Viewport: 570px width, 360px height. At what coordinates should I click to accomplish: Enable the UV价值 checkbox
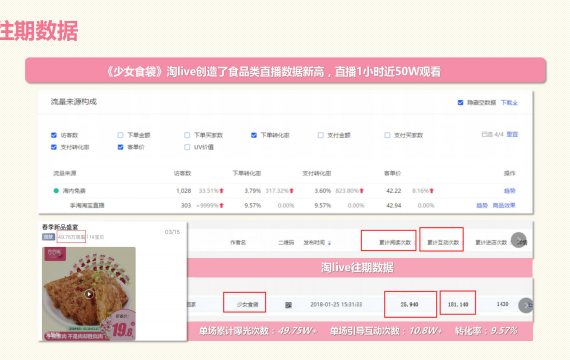[187, 147]
